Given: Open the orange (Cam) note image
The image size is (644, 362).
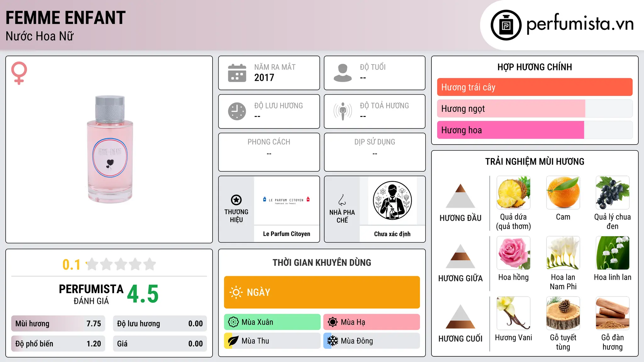Looking at the screenshot, I should coord(563,193).
